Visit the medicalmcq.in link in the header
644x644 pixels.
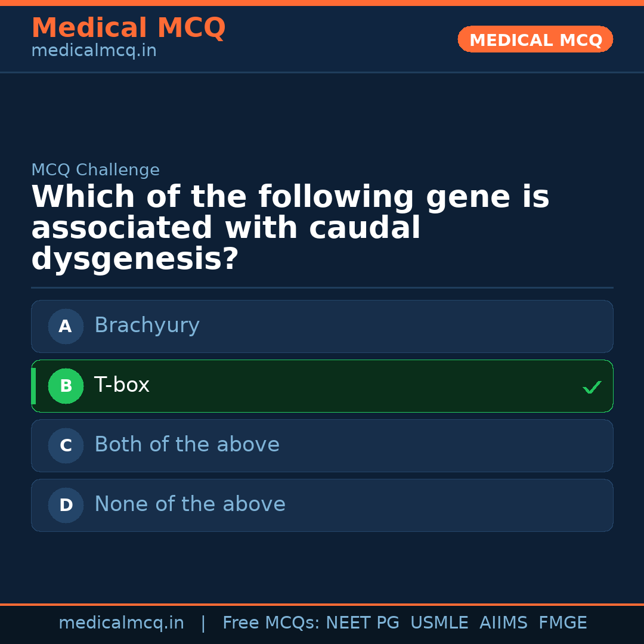tap(94, 51)
